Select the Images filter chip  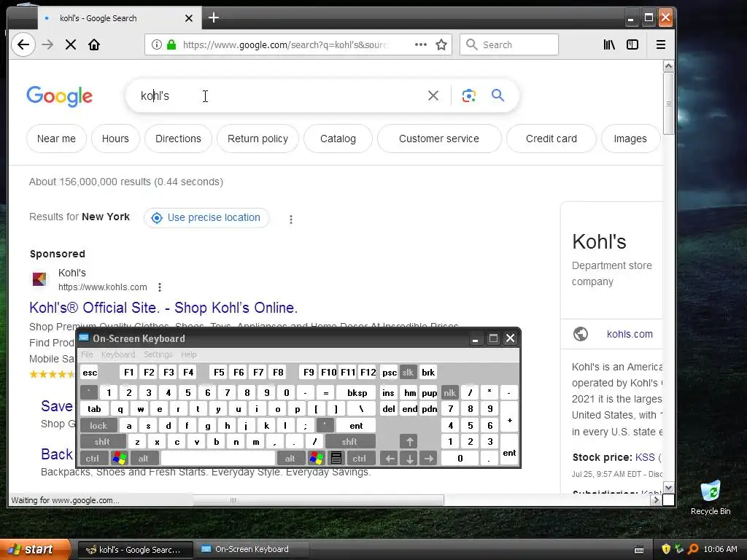[630, 139]
